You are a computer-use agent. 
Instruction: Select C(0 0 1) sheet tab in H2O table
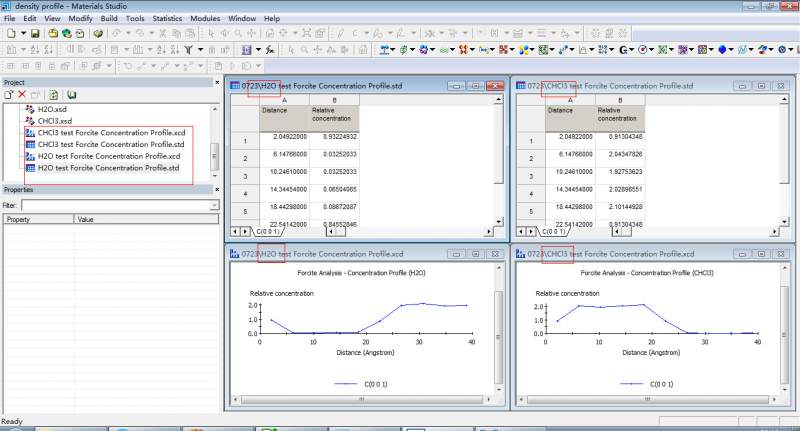pyautogui.click(x=268, y=232)
